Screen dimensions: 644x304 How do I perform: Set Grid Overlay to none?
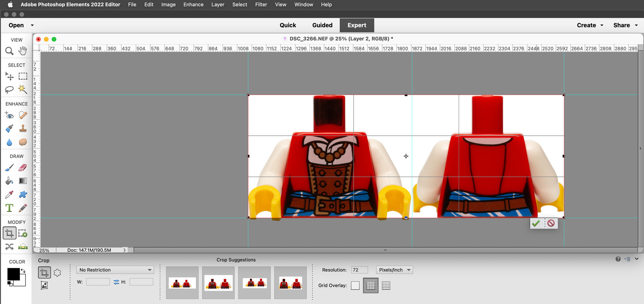[x=355, y=286]
